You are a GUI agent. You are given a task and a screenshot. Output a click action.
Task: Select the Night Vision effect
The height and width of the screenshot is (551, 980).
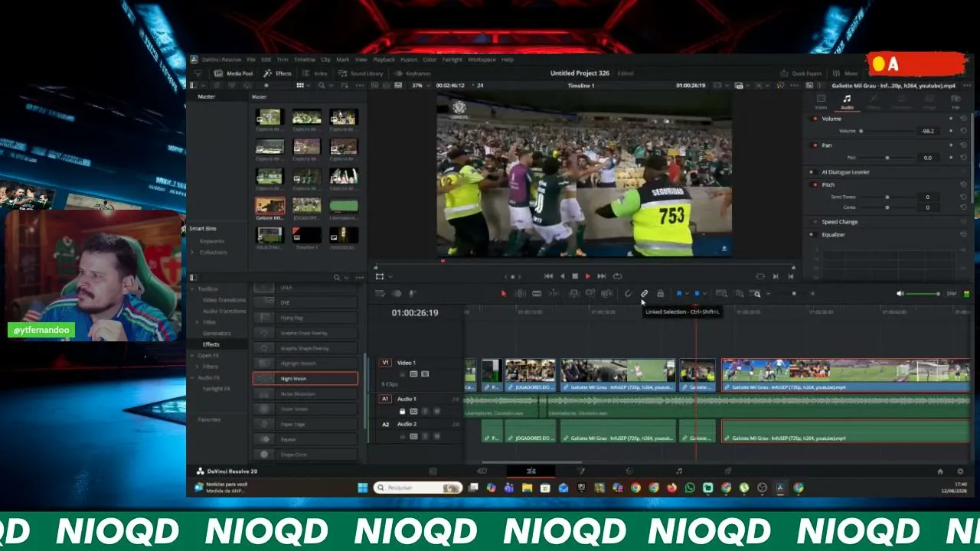click(305, 379)
